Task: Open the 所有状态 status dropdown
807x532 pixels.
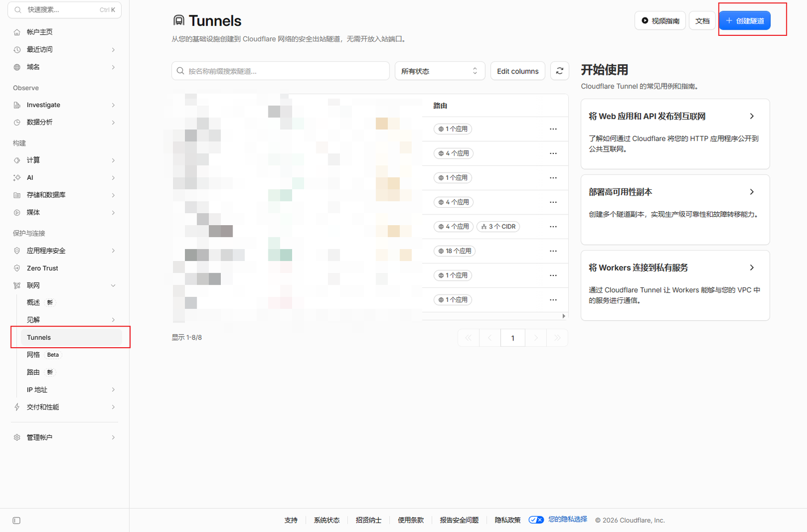Action: click(440, 71)
